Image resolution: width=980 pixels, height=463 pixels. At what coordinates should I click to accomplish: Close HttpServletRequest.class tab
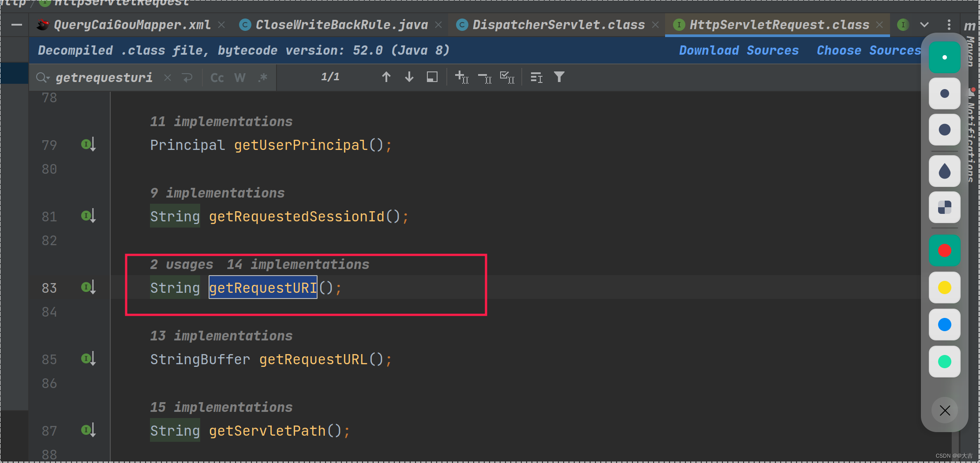879,25
